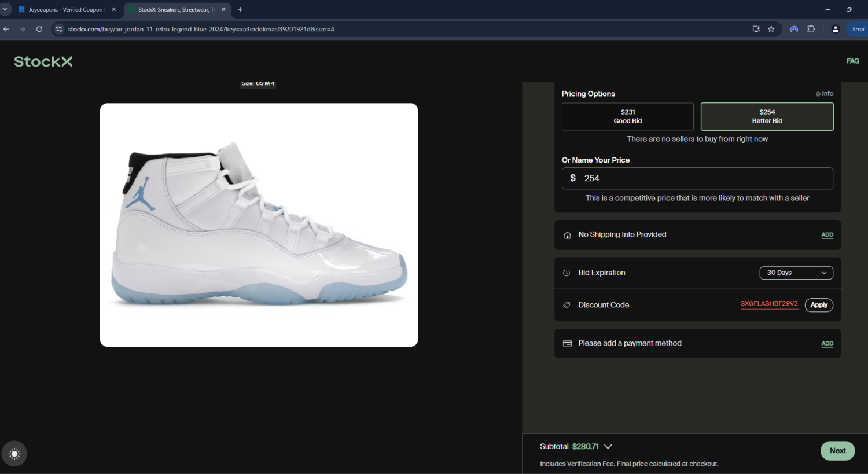This screenshot has height=474, width=868.
Task: Click the brightness theme toggle icon
Action: click(x=14, y=454)
